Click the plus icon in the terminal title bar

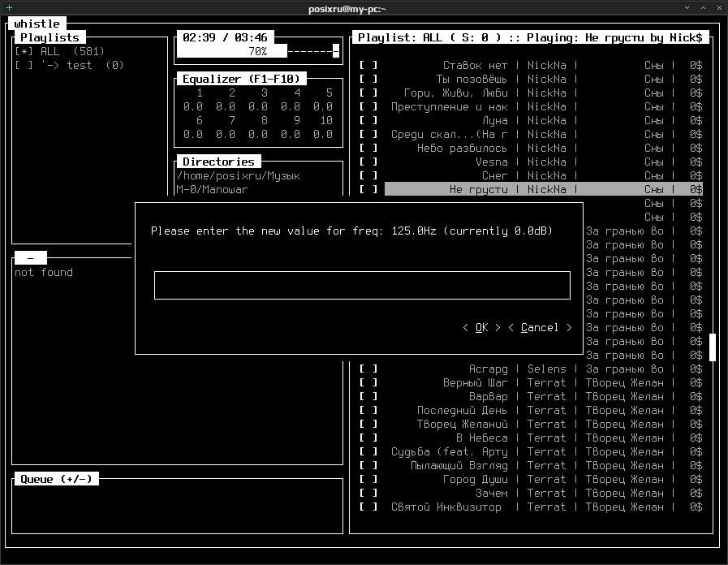coord(9,8)
